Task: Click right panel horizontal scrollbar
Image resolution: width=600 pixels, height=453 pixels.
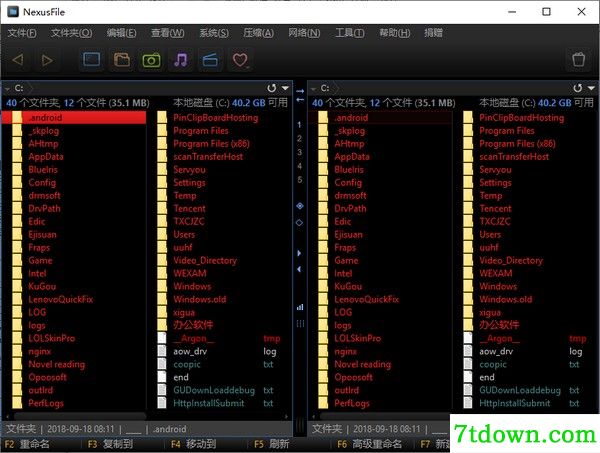Action: tap(385, 416)
